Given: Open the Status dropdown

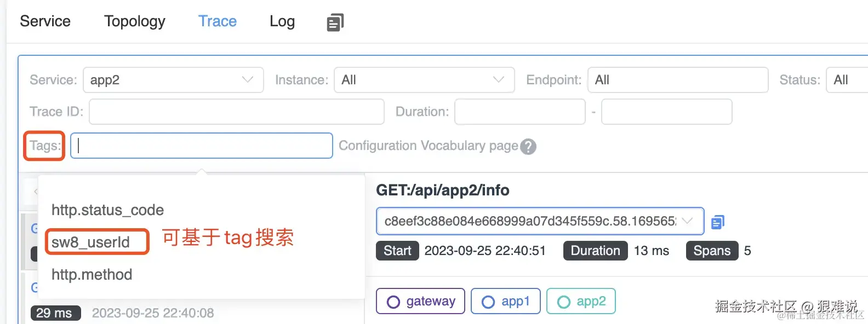Looking at the screenshot, I should coord(847,80).
